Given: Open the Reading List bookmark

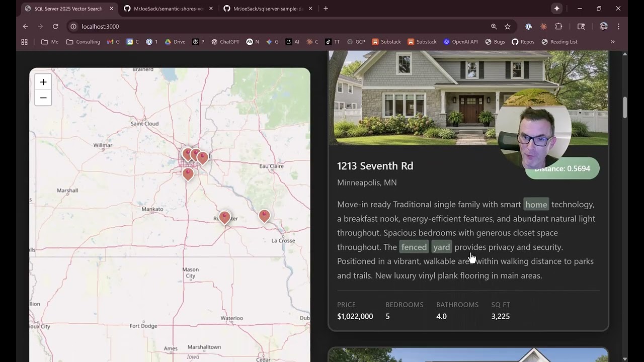Looking at the screenshot, I should coord(559,42).
